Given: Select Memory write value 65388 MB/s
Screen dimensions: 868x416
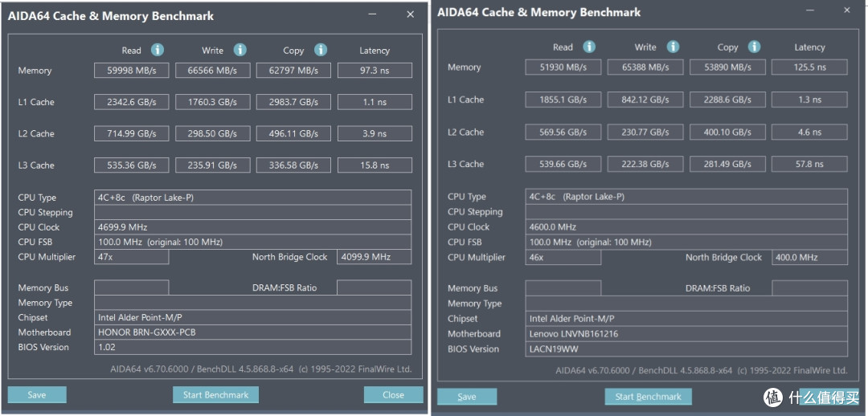Looking at the screenshot, I should tap(645, 67).
